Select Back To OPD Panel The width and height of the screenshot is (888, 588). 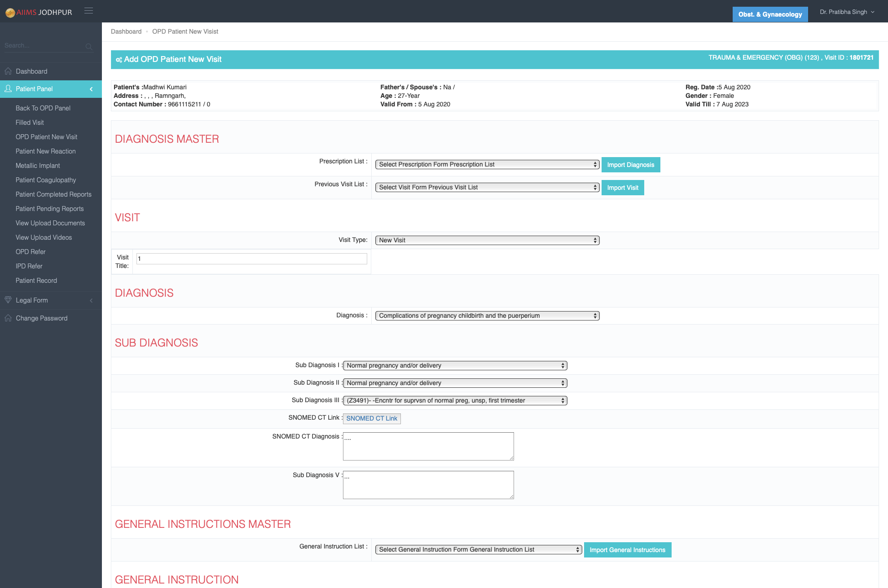(x=43, y=108)
